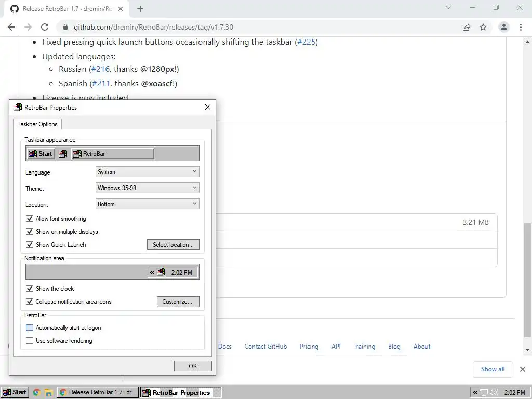The image size is (532, 399).
Task: Click the Chrome forward arrow
Action: [x=28, y=27]
